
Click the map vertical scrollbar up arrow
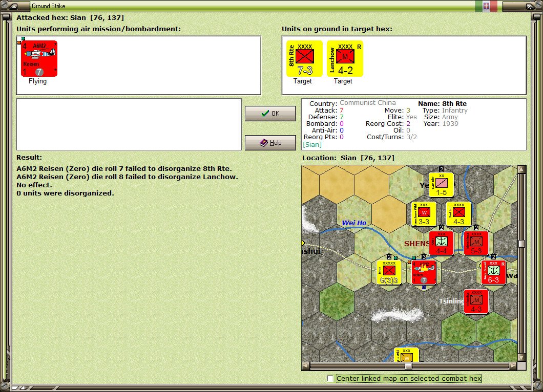[522, 169]
